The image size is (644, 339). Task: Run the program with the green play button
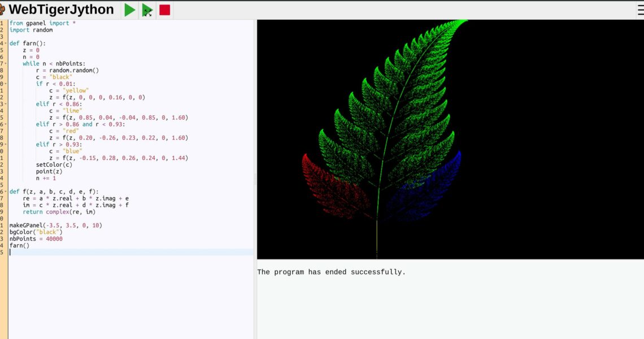[x=130, y=10]
